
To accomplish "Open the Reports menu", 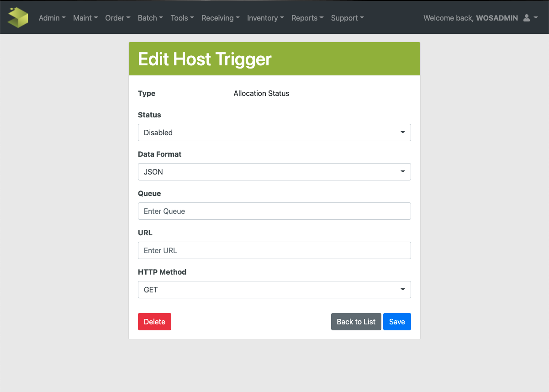I will tap(307, 18).
